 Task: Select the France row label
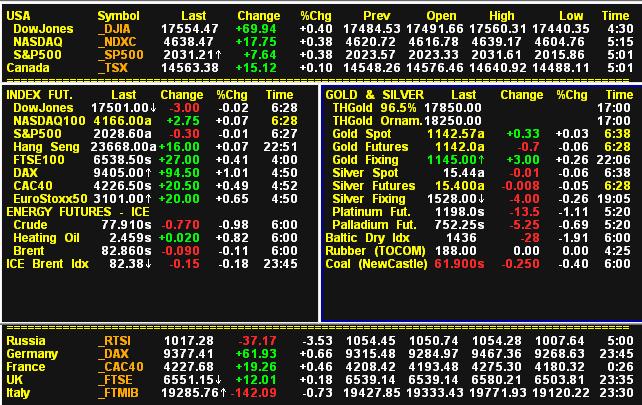pos(26,367)
